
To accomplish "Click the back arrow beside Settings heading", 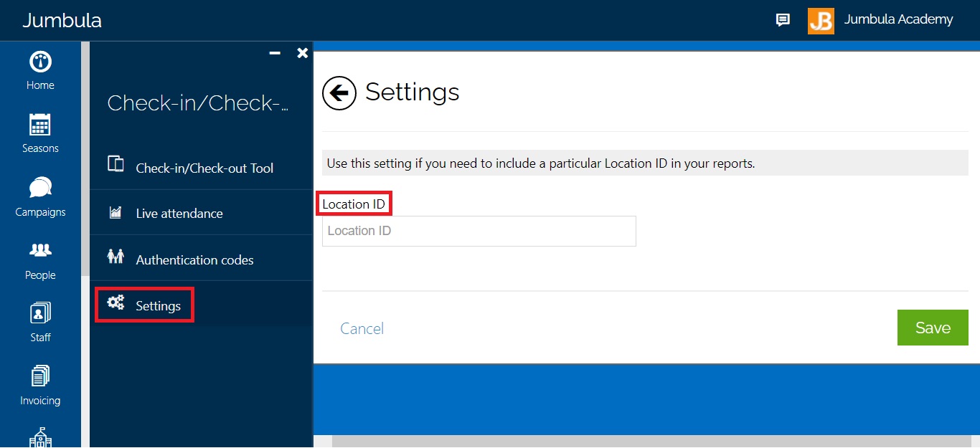I will [x=339, y=93].
